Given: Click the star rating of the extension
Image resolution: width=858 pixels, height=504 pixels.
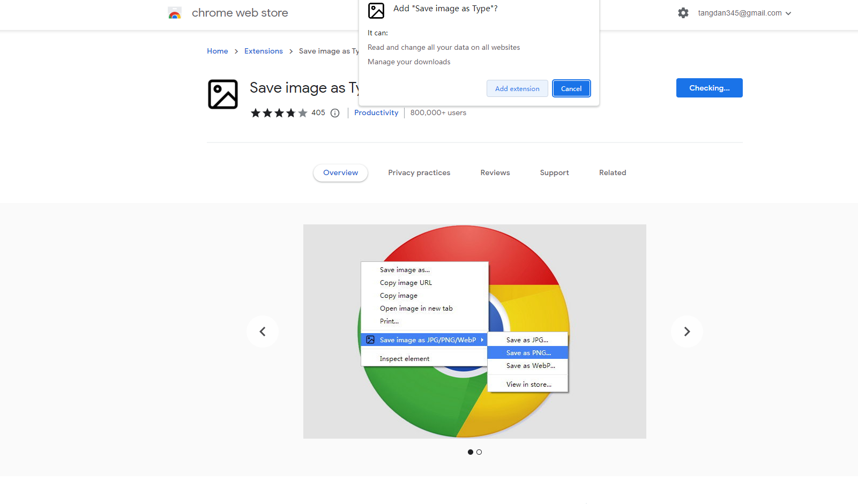Looking at the screenshot, I should pos(279,113).
